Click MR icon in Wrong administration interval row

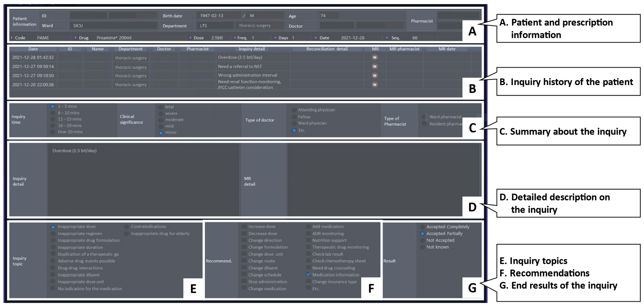(375, 76)
